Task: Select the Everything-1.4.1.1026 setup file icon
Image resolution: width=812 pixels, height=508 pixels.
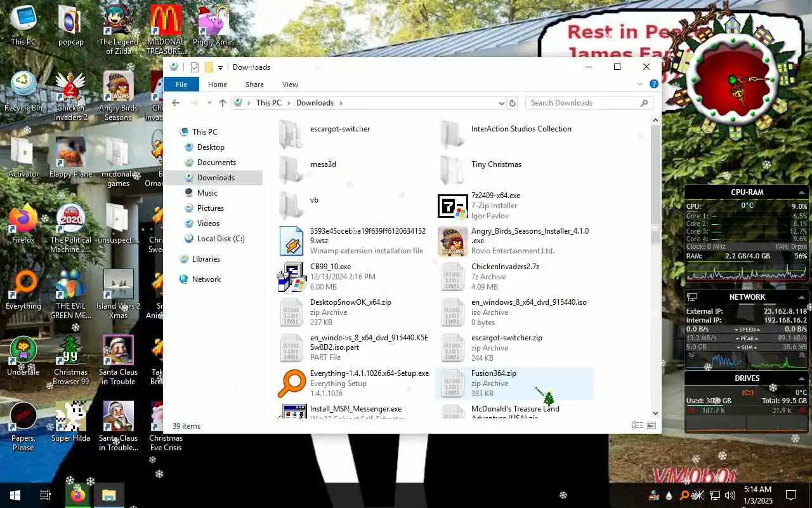Action: 292,384
